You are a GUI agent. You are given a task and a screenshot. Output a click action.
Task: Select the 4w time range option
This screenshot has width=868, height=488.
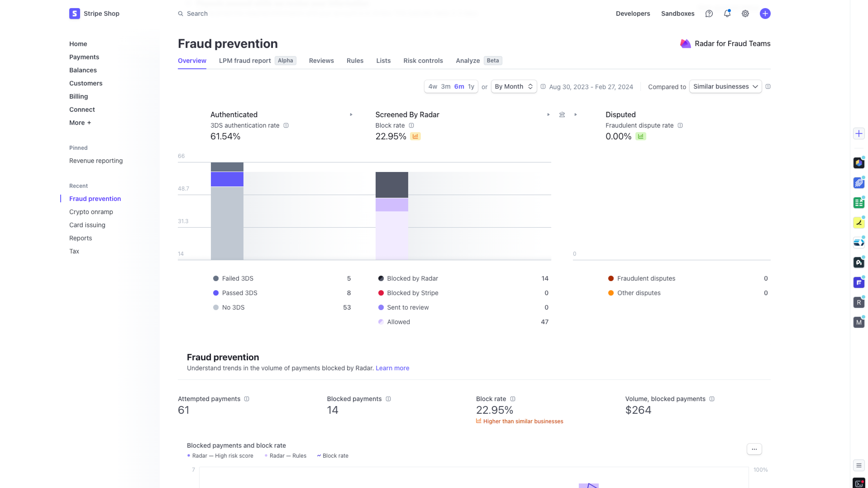click(433, 87)
